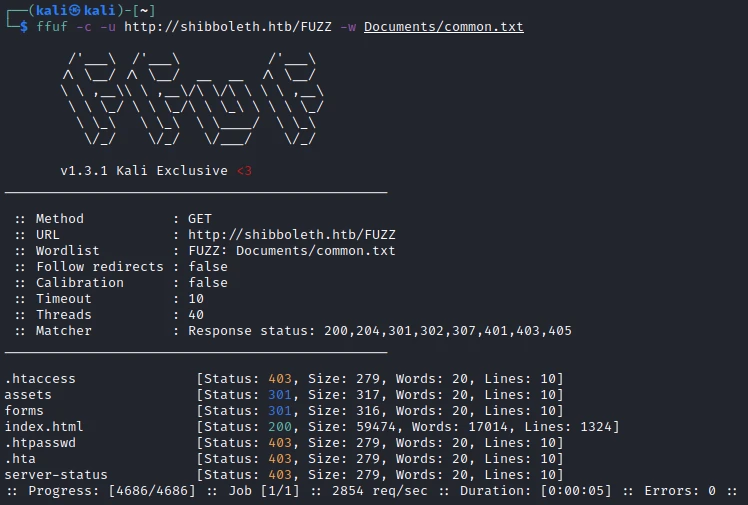This screenshot has width=748, height=505.
Task: Select the assets directory result
Action: click(28, 395)
